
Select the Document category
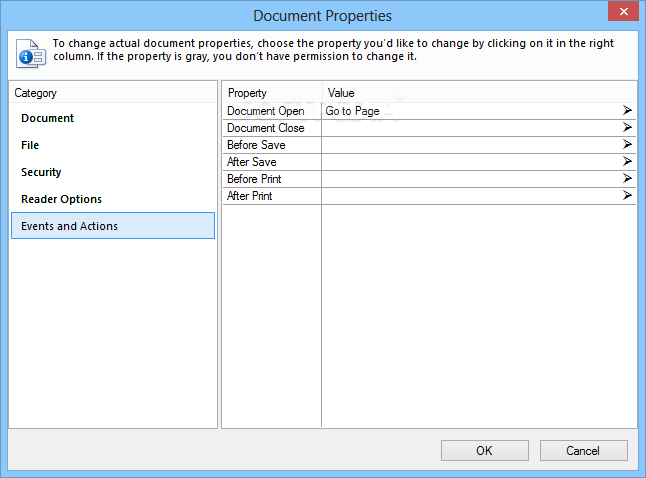click(113, 118)
